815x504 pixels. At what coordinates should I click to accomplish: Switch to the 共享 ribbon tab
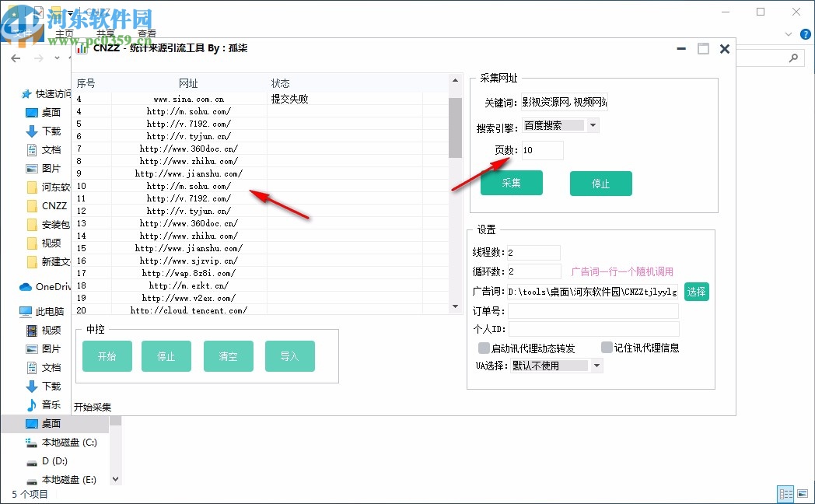click(x=105, y=33)
